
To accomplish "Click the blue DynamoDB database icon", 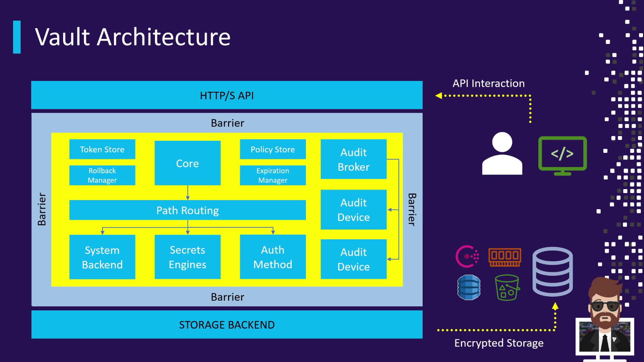I will tap(469, 287).
